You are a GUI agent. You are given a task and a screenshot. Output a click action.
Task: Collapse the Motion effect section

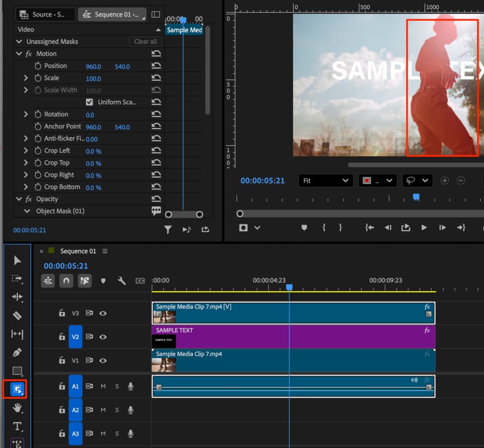coord(19,54)
